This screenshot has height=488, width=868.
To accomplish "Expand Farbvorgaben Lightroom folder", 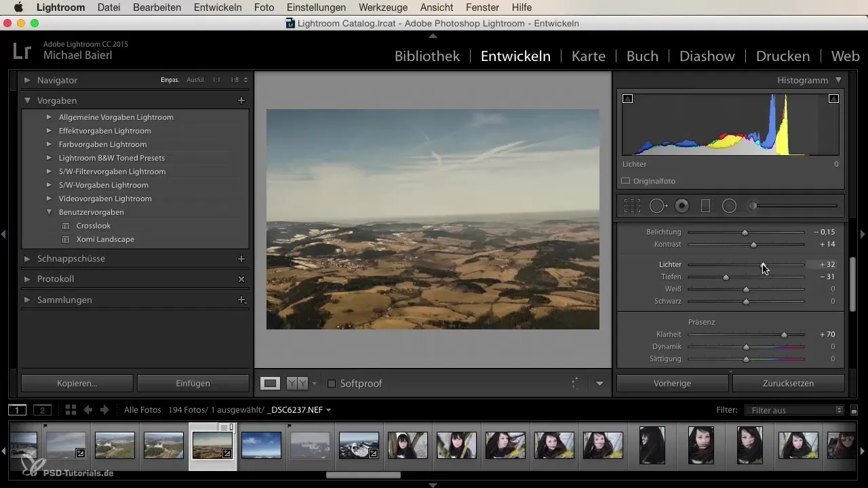I will point(49,144).
